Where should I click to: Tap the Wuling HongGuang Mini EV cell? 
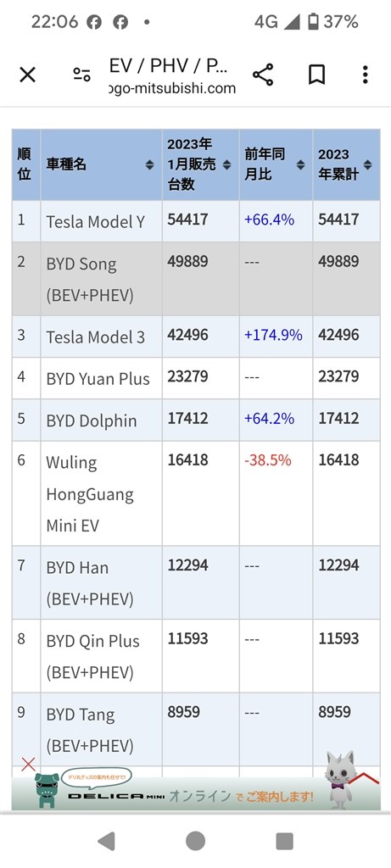click(101, 493)
